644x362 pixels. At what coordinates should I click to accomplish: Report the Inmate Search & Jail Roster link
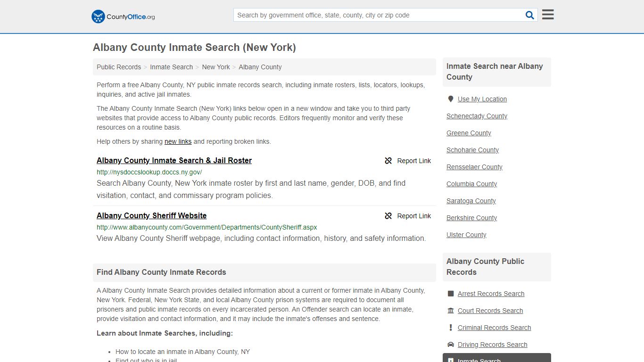(x=408, y=161)
